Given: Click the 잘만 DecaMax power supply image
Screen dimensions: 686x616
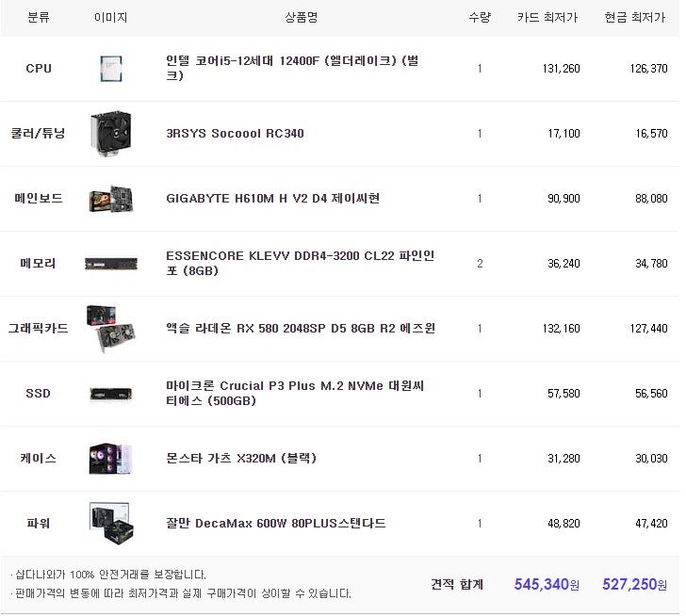Looking at the screenshot, I should click(x=111, y=524).
